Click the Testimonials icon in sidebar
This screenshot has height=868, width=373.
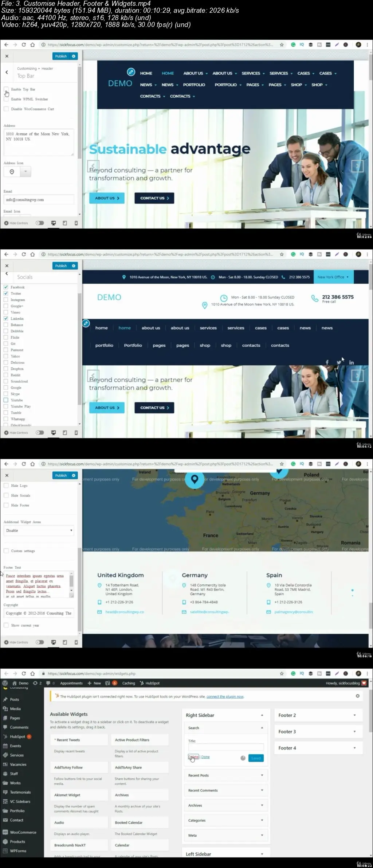coord(5,792)
